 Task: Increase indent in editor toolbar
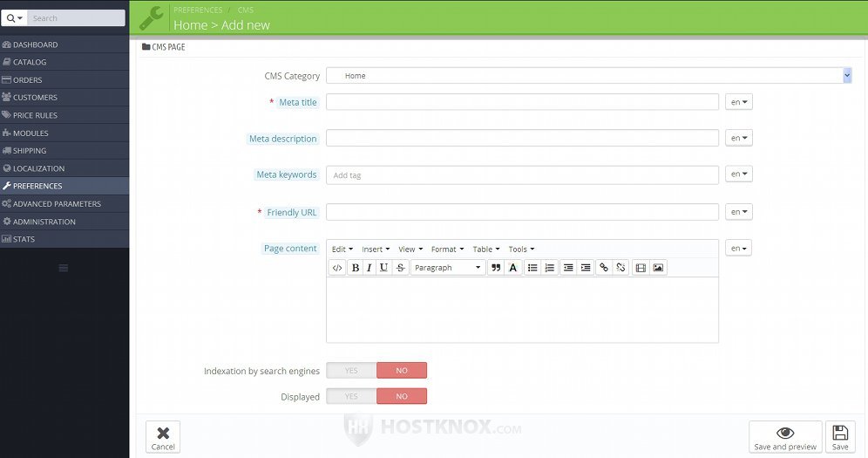click(586, 268)
